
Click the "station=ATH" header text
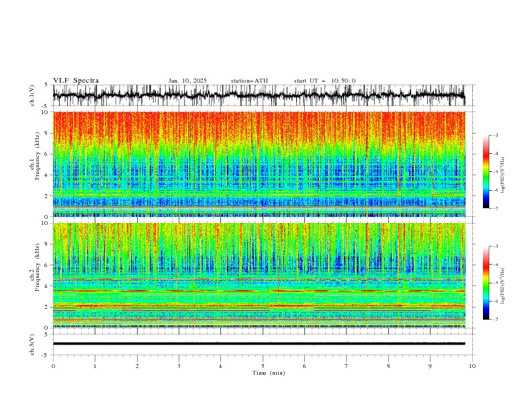click(x=249, y=81)
